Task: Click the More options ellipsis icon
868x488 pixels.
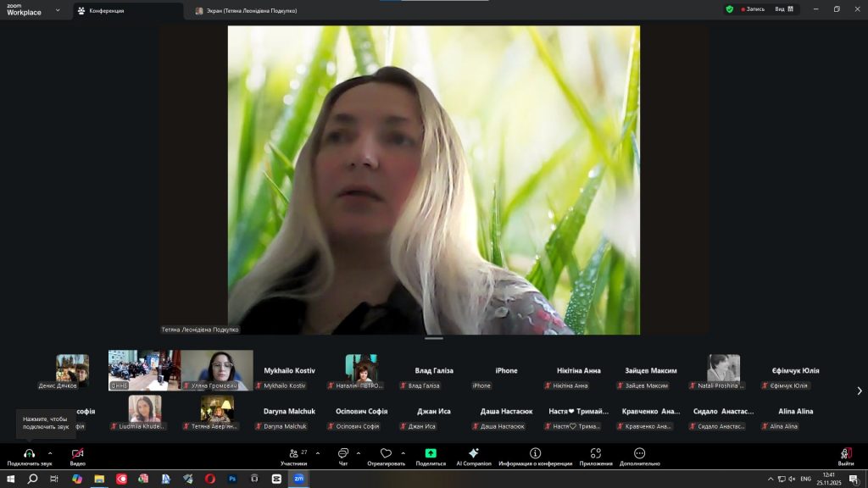Action: pyautogui.click(x=640, y=454)
